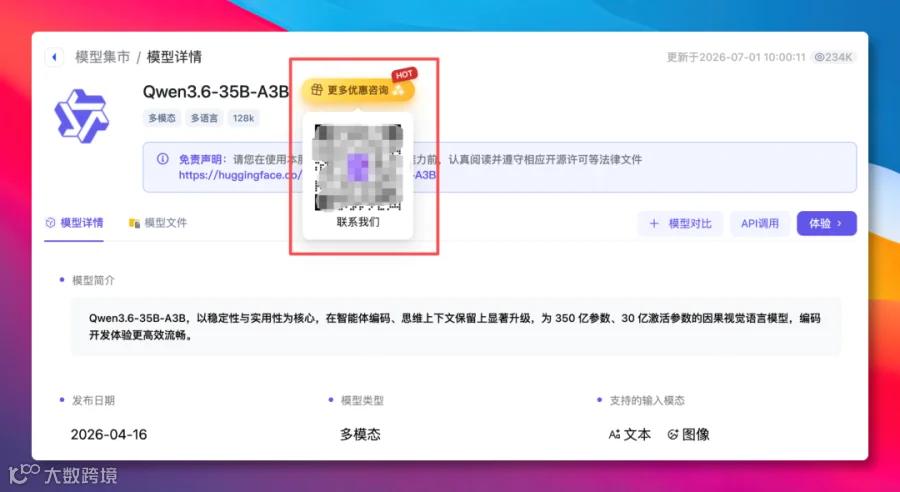Screen dimensions: 900x492
Task: Click the 模型文件 tab folder icon
Action: 134,223
